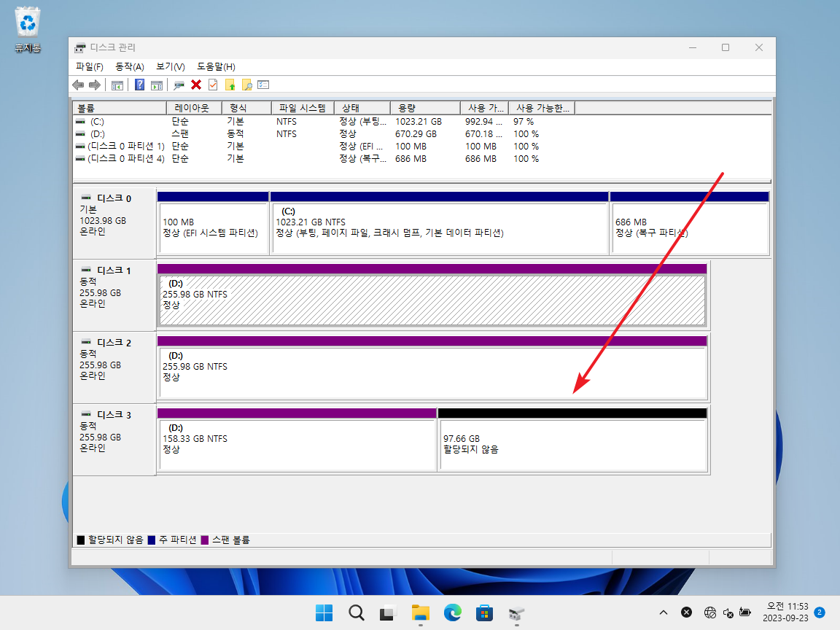Open Task View on the taskbar

(388, 612)
